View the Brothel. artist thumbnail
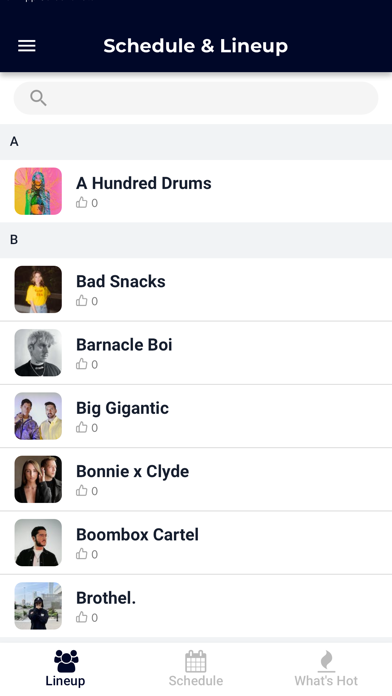The height and width of the screenshot is (696, 392). coord(38,606)
